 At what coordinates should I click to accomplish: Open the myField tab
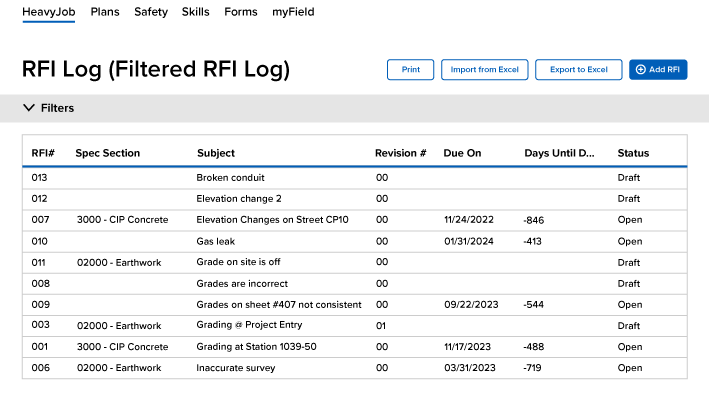point(293,12)
